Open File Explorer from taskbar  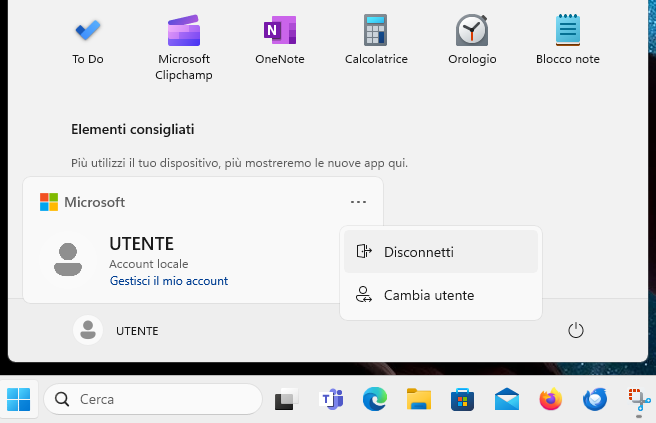coord(419,399)
